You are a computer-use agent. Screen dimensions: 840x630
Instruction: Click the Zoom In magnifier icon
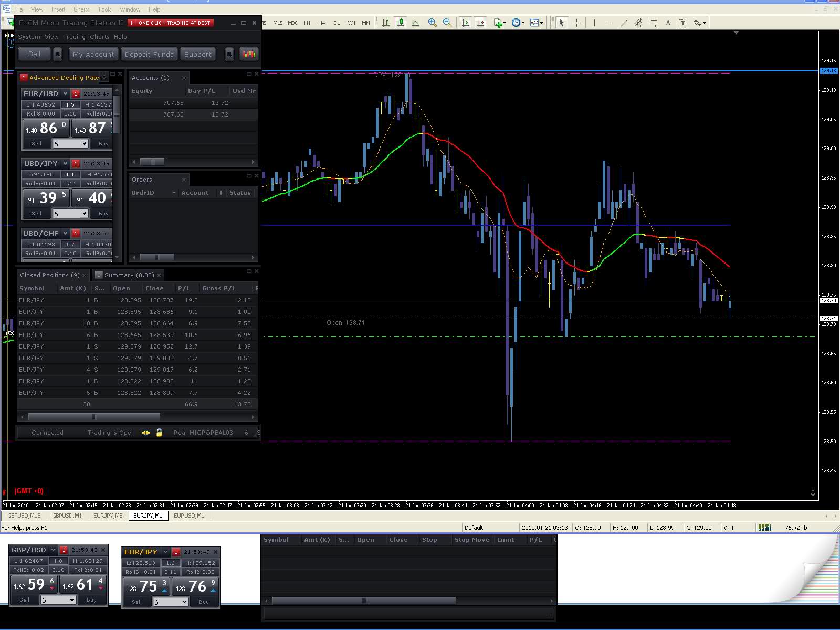(432, 23)
